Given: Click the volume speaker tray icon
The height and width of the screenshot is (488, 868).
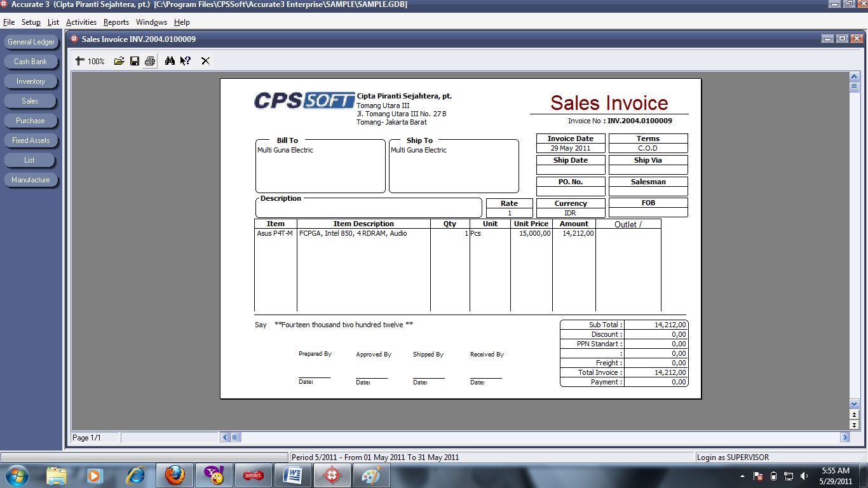Looking at the screenshot, I should 804,476.
